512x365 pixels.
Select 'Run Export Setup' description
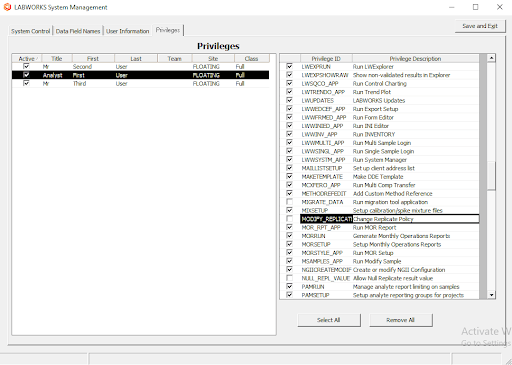click(375, 109)
